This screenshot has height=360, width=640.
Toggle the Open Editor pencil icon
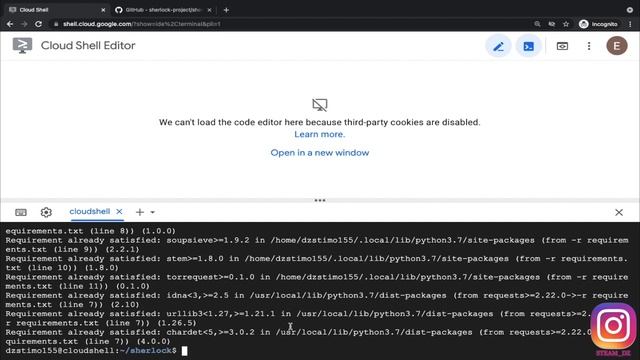[498, 46]
